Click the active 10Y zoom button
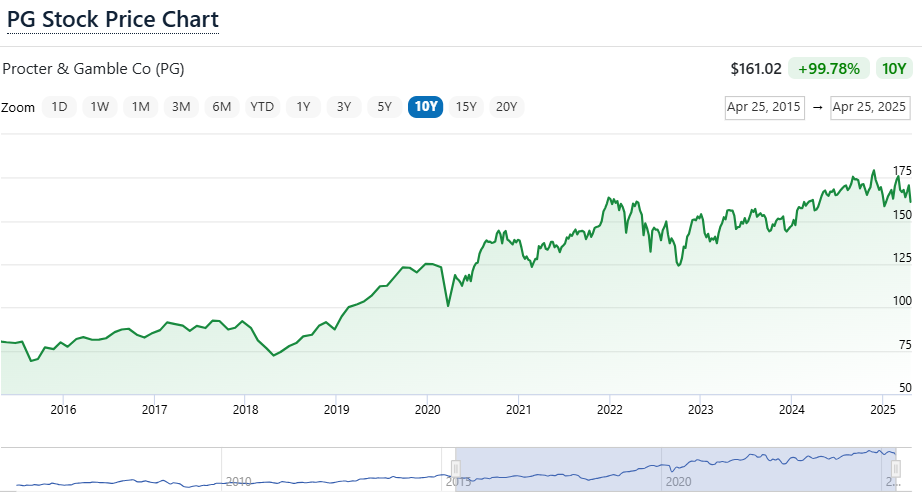This screenshot has height=492, width=922. (x=426, y=107)
